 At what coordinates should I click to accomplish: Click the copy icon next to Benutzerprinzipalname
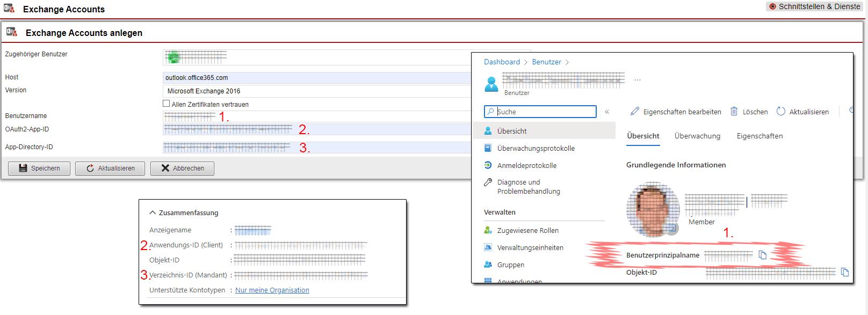[762, 255]
